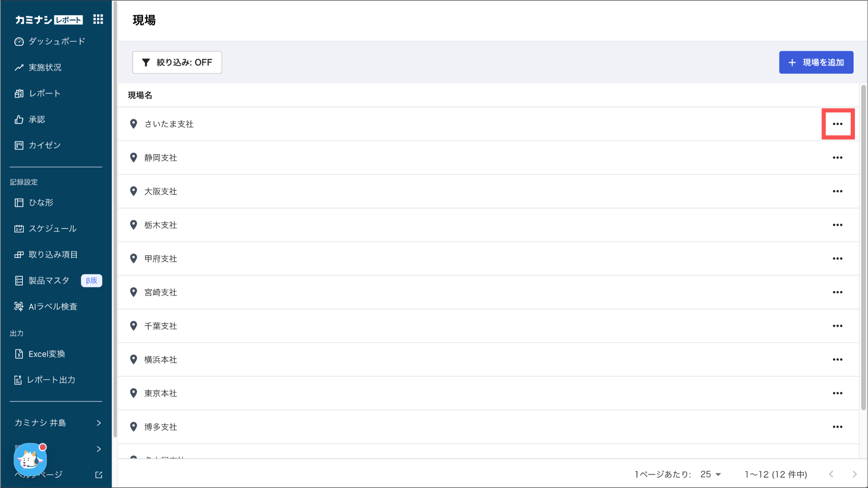Open the chat support mascot icon
Viewport: 868px width, 488px height.
click(30, 459)
